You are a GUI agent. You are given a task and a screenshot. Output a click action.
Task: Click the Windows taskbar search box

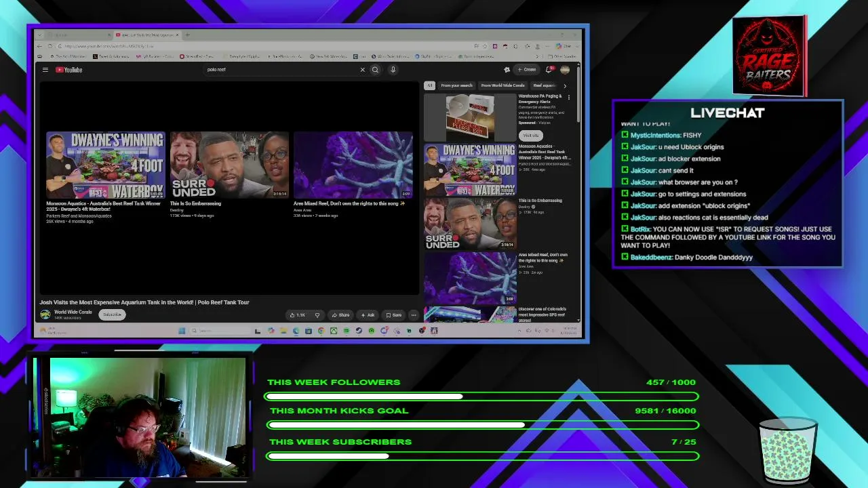click(x=219, y=331)
